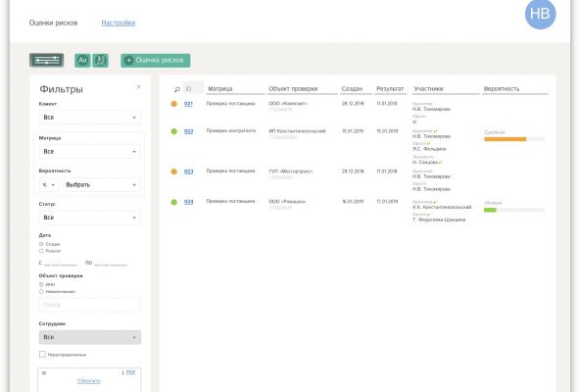The image size is (579, 392).
Task: Tick the Нераспределенные checkbox
Action: click(42, 355)
